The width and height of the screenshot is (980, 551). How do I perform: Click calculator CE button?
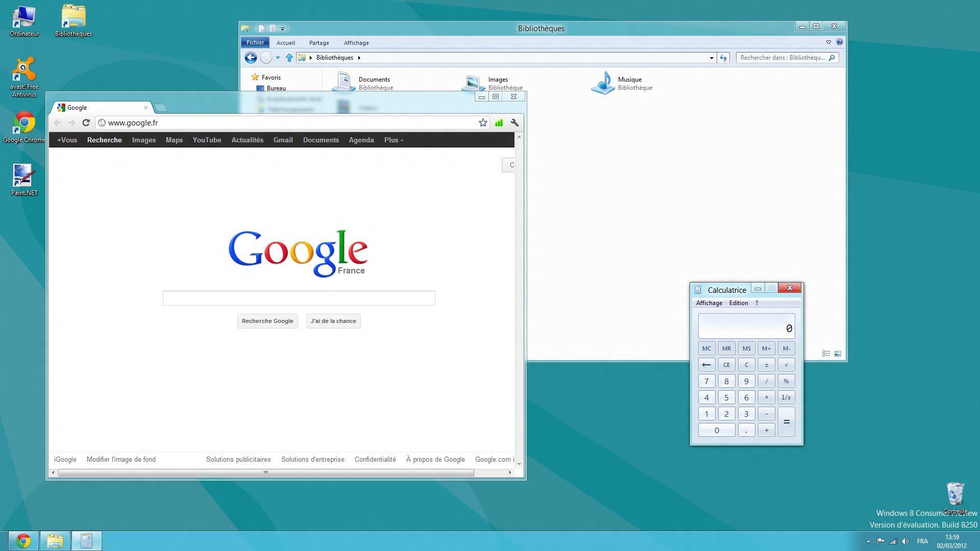pyautogui.click(x=726, y=365)
